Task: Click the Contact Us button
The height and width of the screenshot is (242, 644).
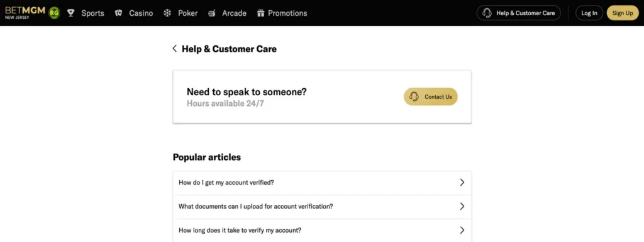Action: click(430, 96)
